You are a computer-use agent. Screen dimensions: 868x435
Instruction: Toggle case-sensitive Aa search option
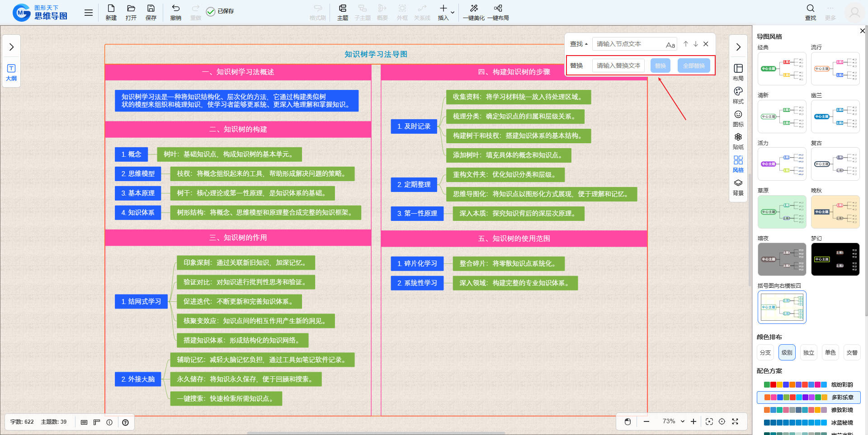[670, 45]
